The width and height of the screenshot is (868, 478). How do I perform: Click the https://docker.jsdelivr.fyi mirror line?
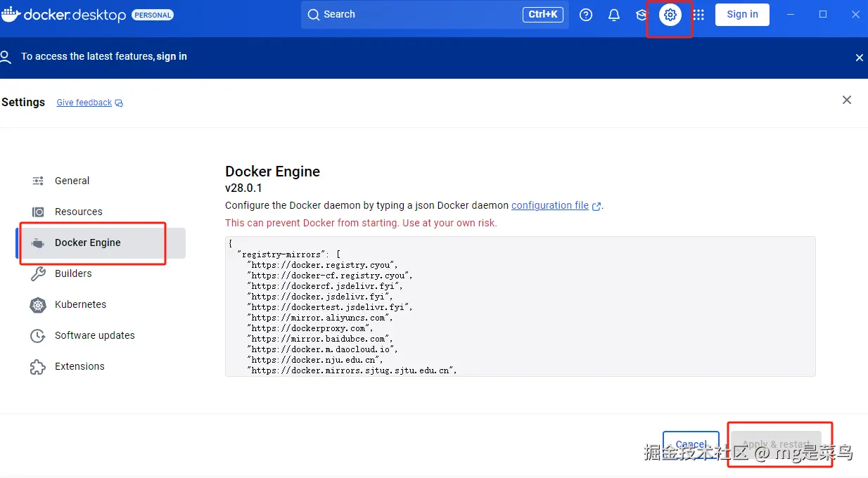[x=321, y=297]
